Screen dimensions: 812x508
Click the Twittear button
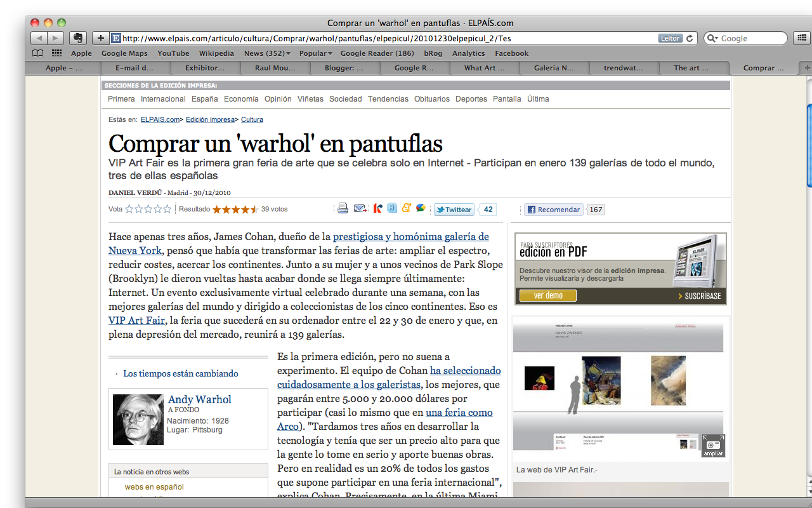(x=454, y=210)
